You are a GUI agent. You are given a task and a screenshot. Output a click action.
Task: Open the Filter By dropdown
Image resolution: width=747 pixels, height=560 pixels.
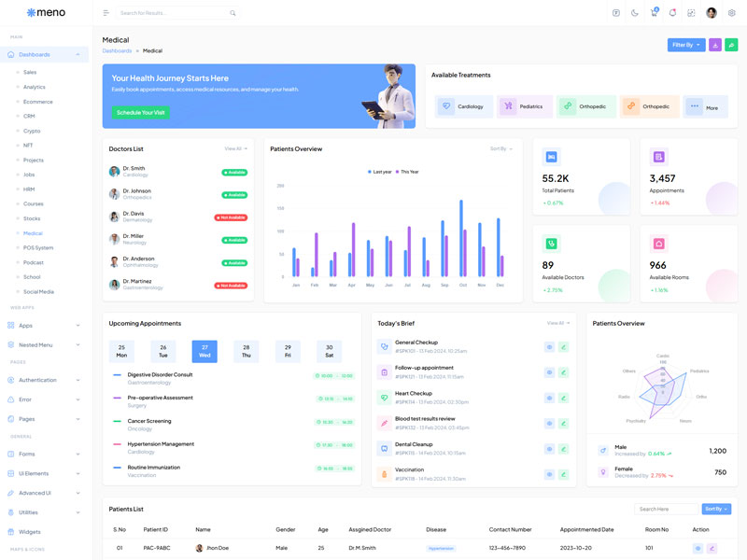point(685,45)
